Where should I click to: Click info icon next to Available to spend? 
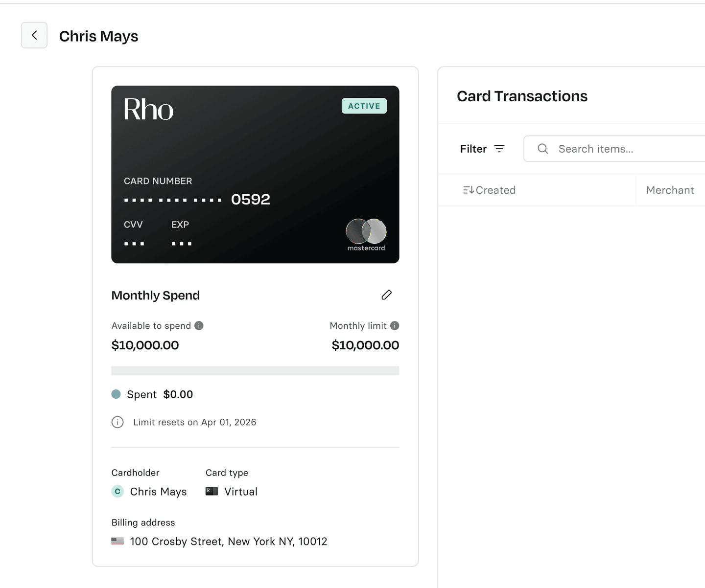(x=199, y=326)
